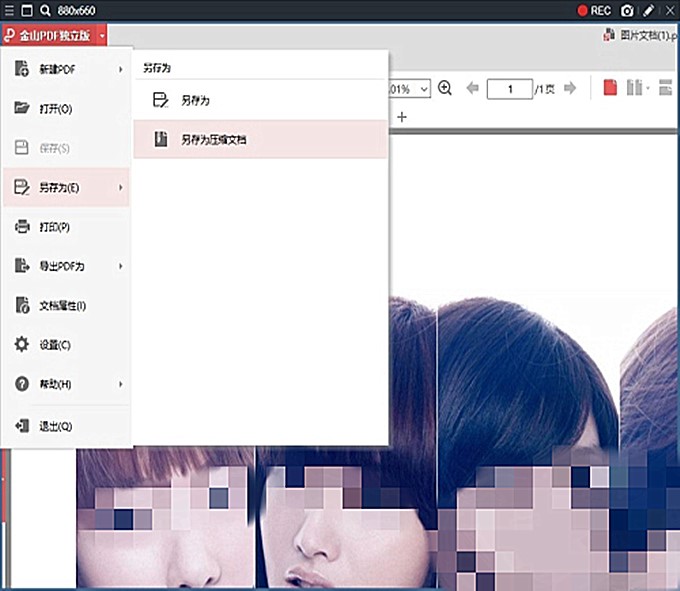This screenshot has width=680, height=591.
Task: Add a new tab with plus button
Action: pos(402,117)
